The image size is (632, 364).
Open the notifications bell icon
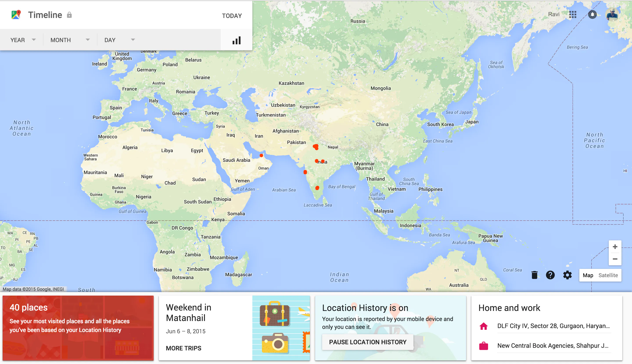592,14
